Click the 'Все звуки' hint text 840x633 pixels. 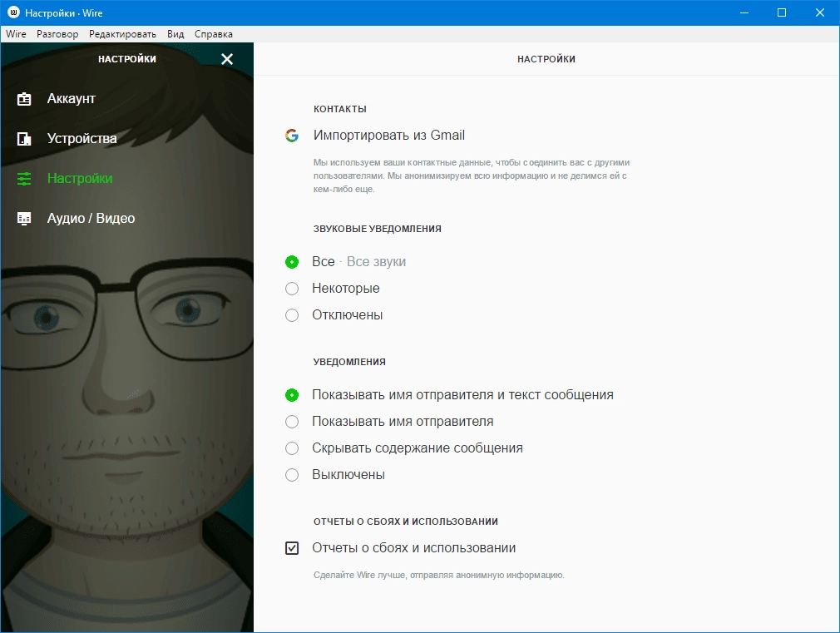376,261
